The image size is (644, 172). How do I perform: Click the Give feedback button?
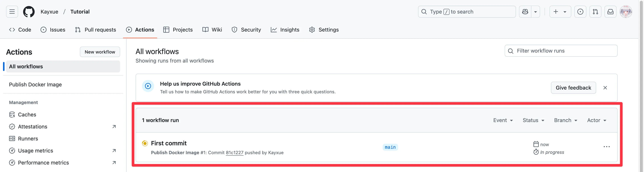pyautogui.click(x=573, y=88)
